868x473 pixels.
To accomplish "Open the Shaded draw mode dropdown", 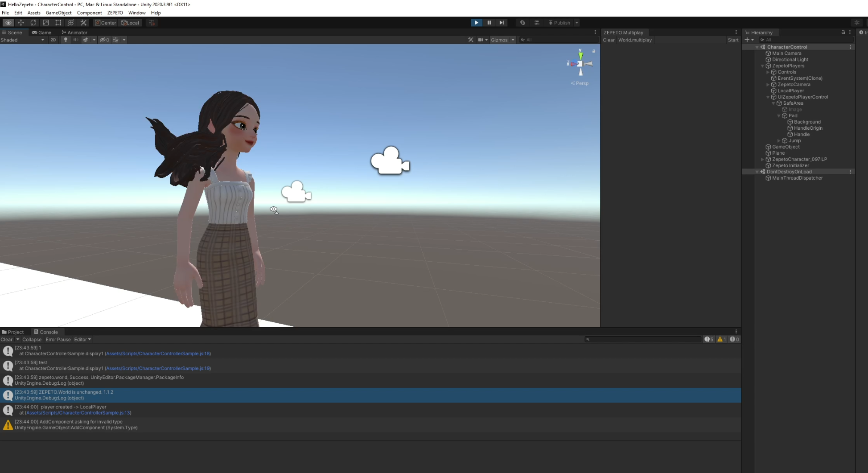I will (x=22, y=40).
